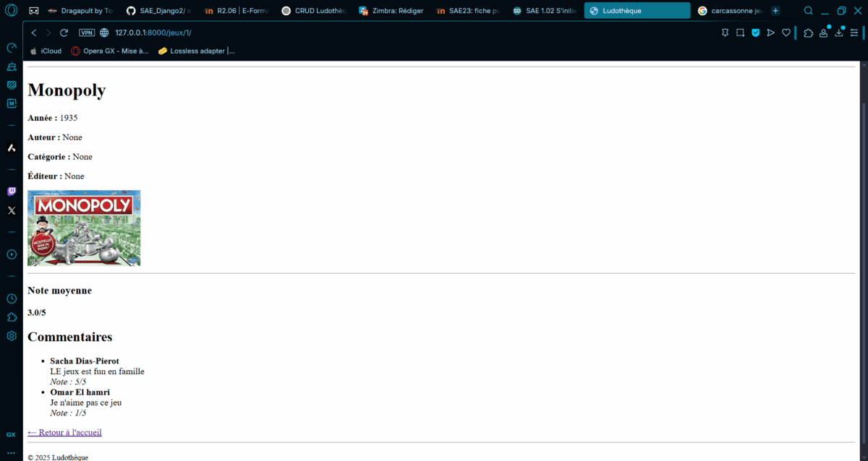This screenshot has height=461, width=868.
Task: Click the Monopoly box cover image
Action: click(84, 228)
